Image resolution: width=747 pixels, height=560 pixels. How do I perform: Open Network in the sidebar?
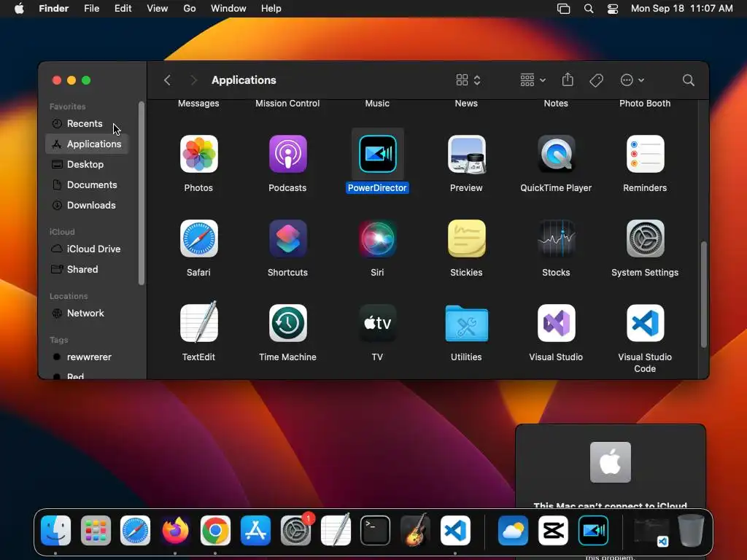pos(87,313)
